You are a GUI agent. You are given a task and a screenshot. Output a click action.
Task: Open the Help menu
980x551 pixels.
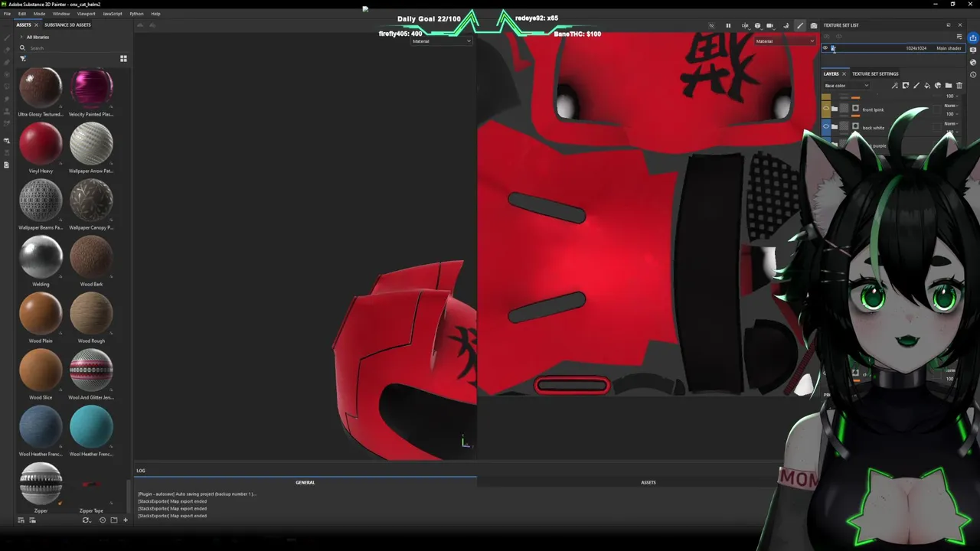[155, 14]
